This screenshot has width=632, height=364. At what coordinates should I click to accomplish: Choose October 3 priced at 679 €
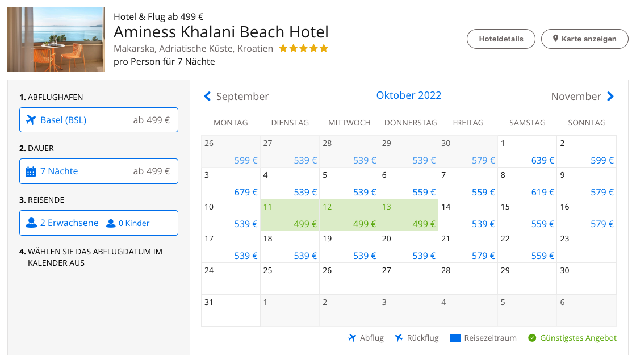tap(231, 183)
